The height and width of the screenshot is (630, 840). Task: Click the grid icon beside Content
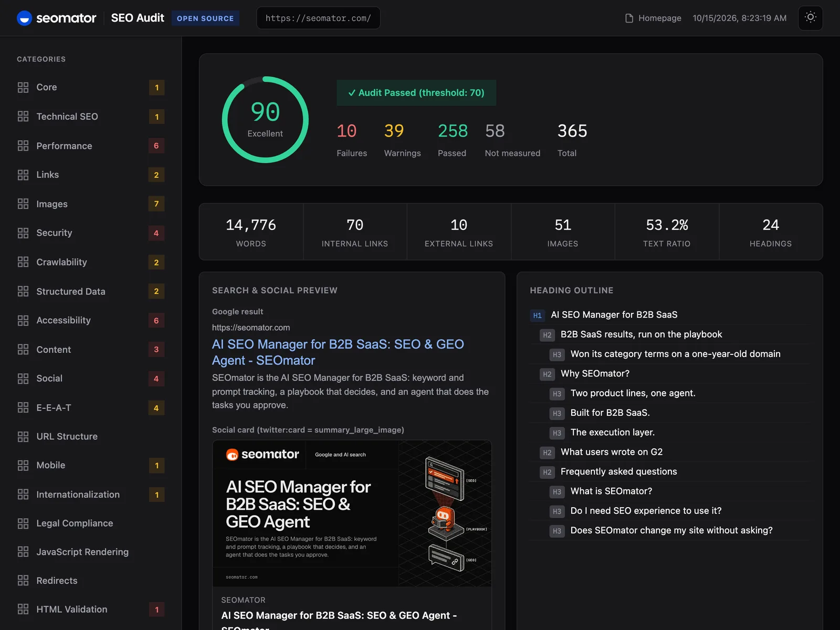pyautogui.click(x=23, y=350)
